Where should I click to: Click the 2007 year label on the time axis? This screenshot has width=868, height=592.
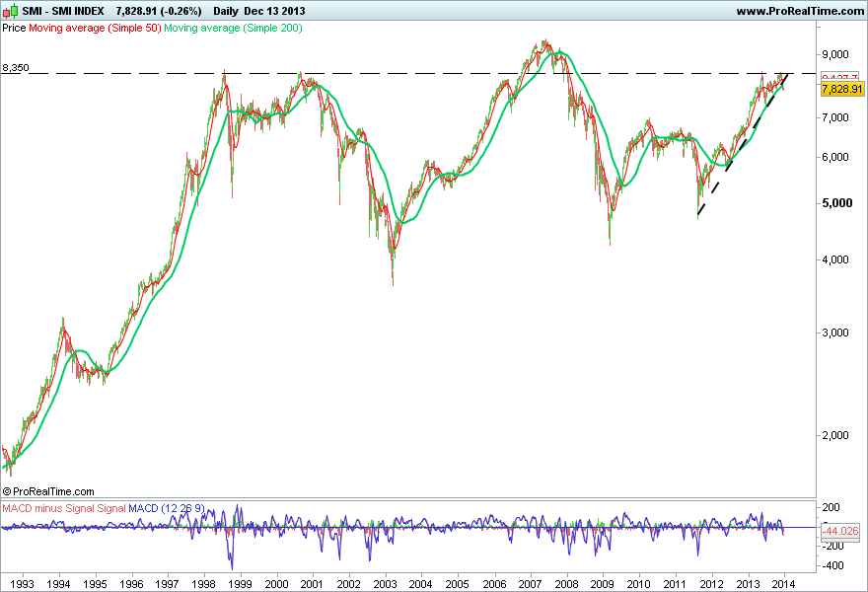coord(531,584)
